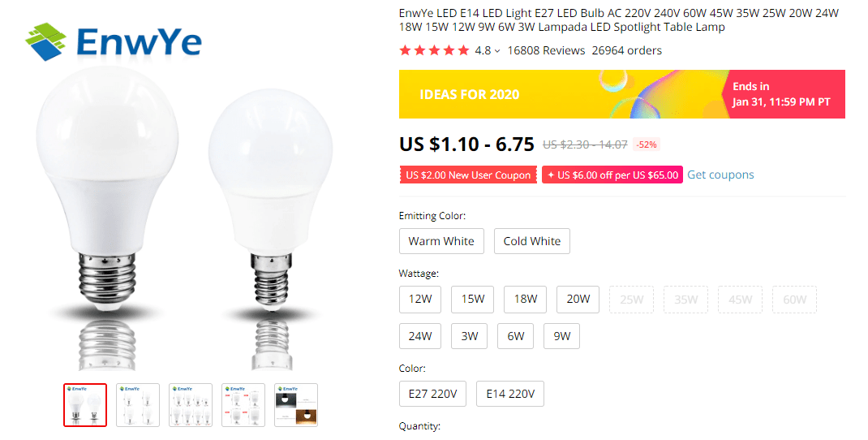Click the Get coupons link
This screenshot has width=868, height=440.
click(x=720, y=175)
